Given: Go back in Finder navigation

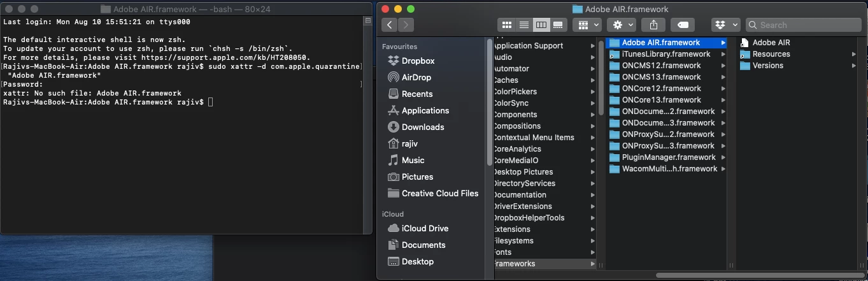Looking at the screenshot, I should (390, 25).
